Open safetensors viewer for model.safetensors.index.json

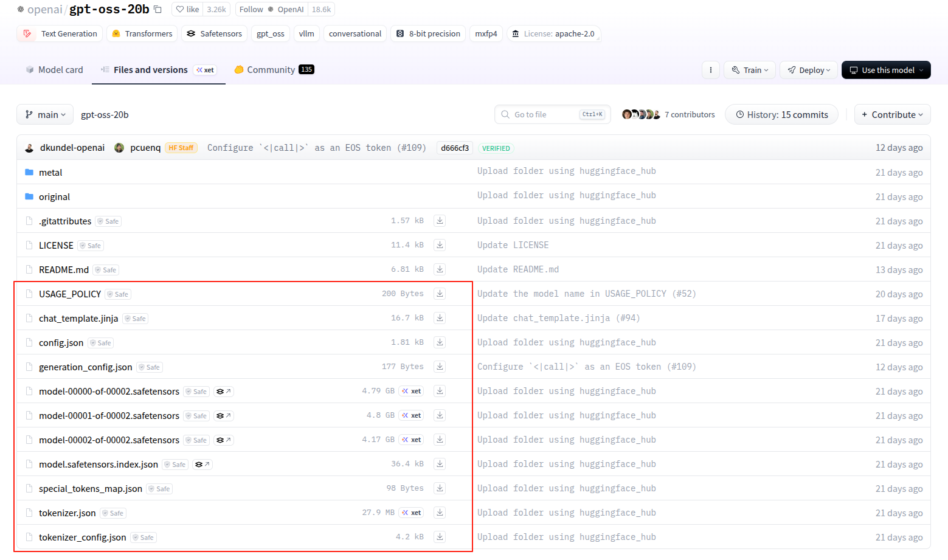(x=202, y=465)
